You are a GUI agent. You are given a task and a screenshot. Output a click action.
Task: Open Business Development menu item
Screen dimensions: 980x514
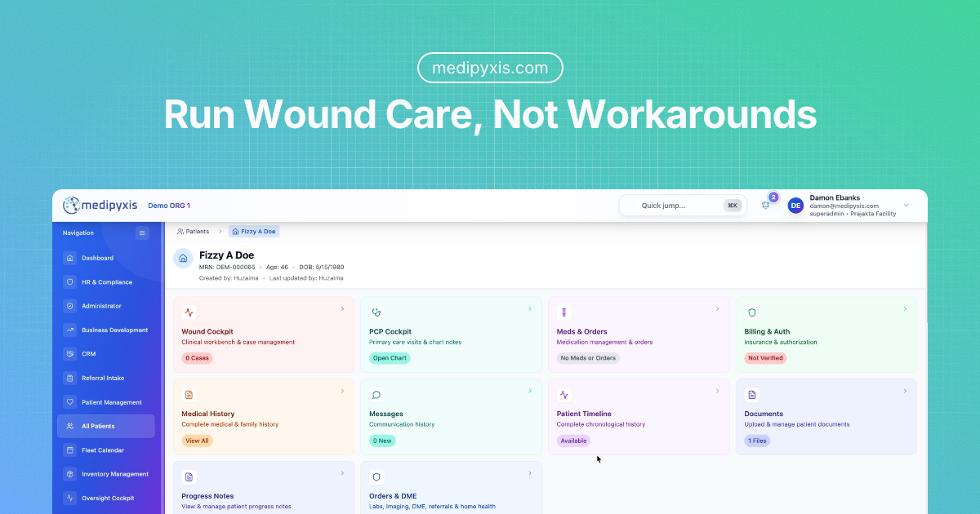(x=105, y=330)
